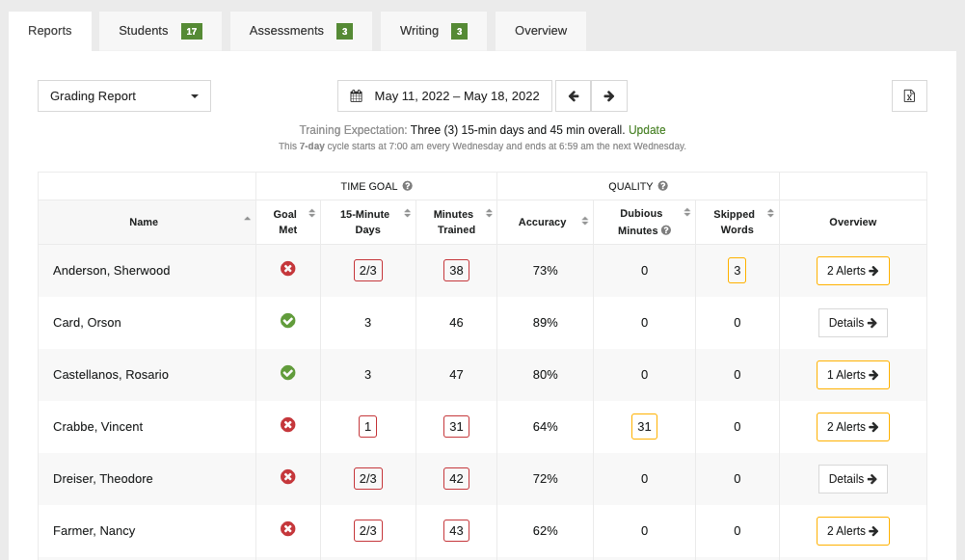Click Vincent Crabbe's red goal indicator

pyautogui.click(x=287, y=426)
